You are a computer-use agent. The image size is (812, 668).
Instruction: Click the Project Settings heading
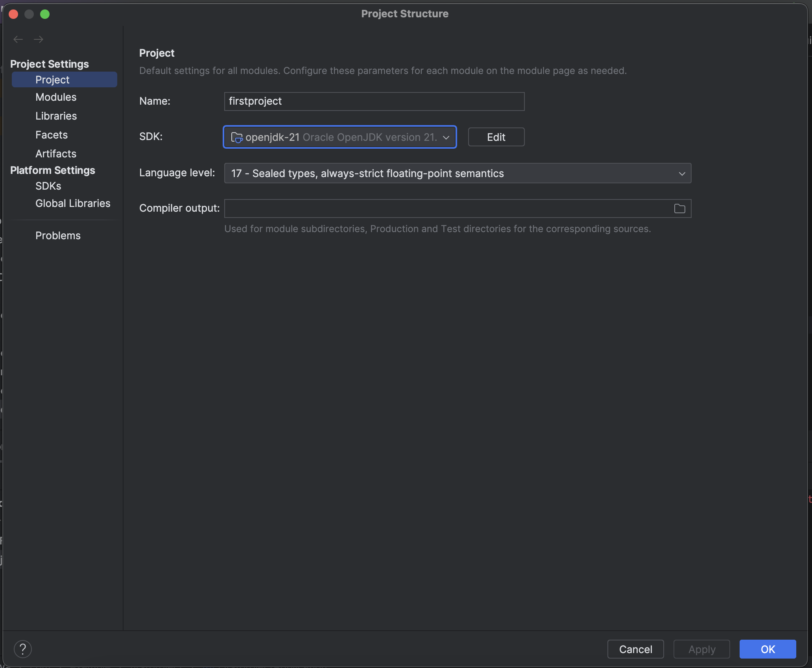click(50, 64)
